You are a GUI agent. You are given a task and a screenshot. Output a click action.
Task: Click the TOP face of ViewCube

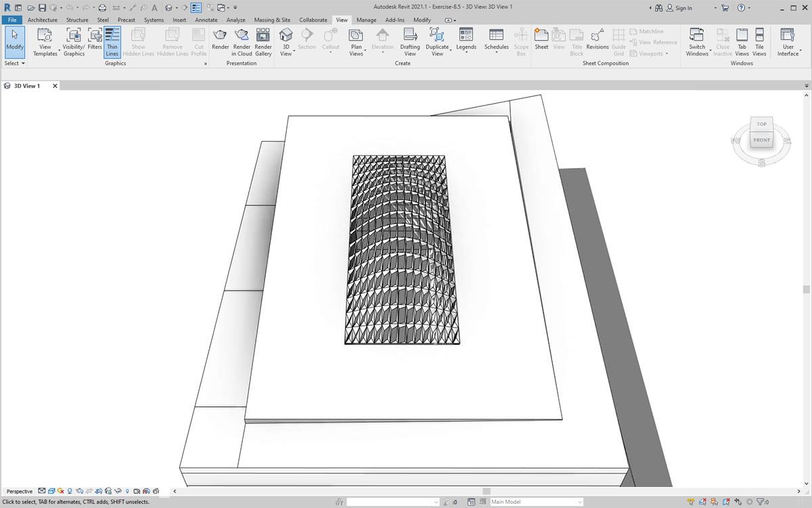point(761,124)
